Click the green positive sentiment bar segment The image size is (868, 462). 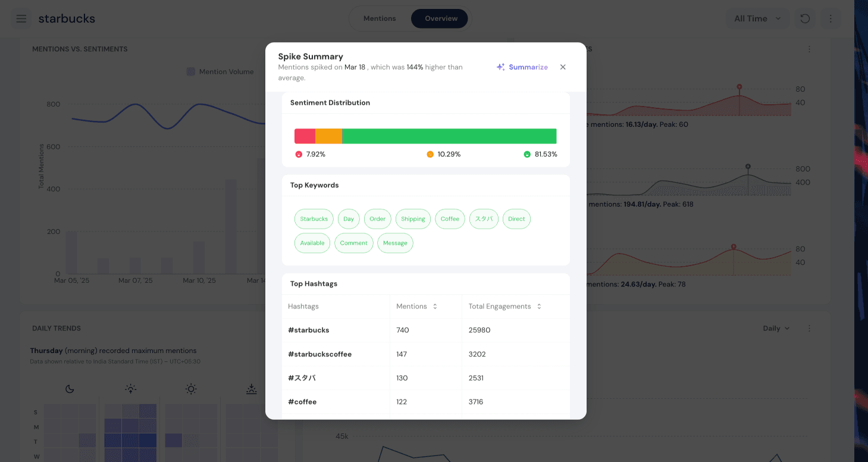point(449,136)
